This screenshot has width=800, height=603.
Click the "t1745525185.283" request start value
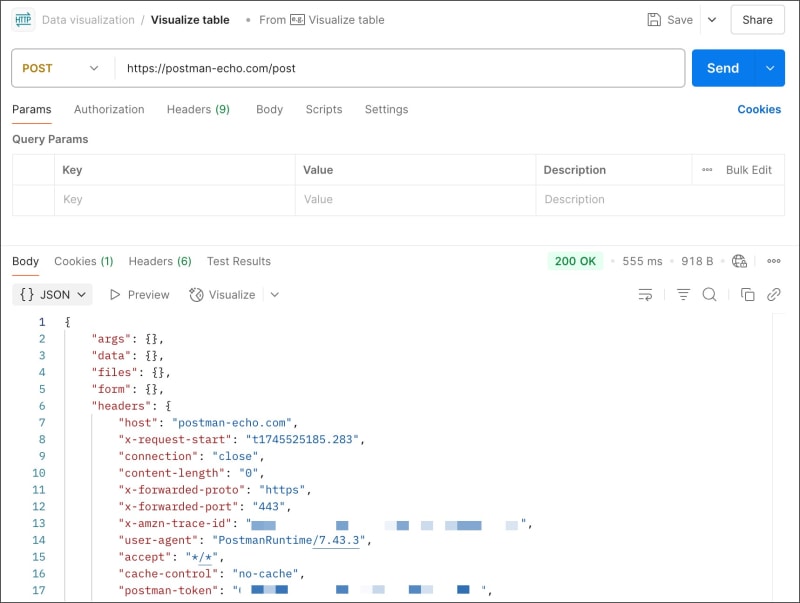coord(302,440)
